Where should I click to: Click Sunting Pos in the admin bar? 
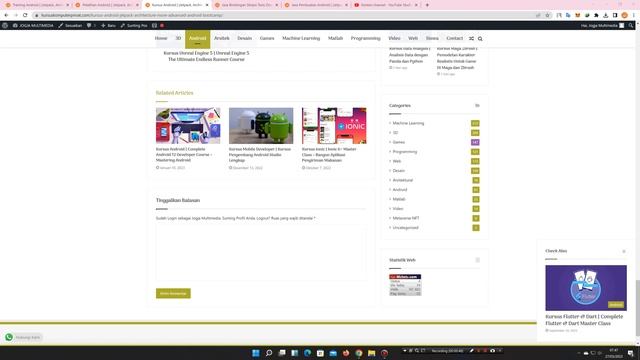pos(134,25)
